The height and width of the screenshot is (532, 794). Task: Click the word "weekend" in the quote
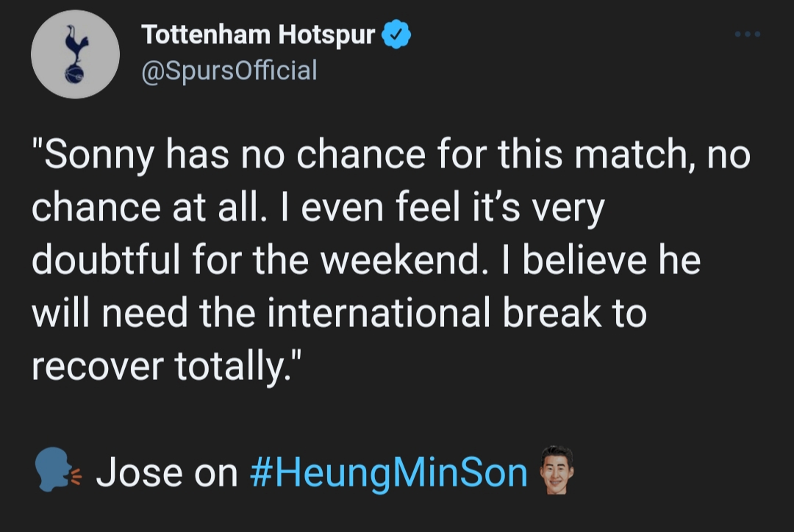pos(396,262)
